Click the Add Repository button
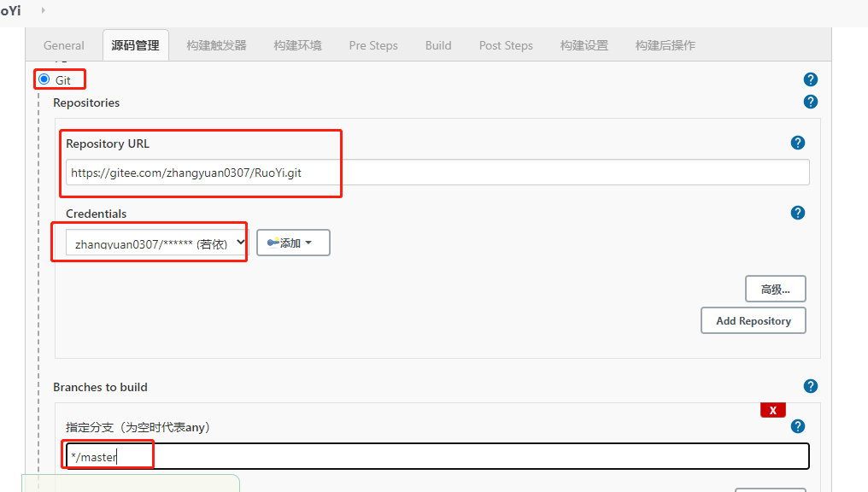868x492 pixels. [754, 320]
